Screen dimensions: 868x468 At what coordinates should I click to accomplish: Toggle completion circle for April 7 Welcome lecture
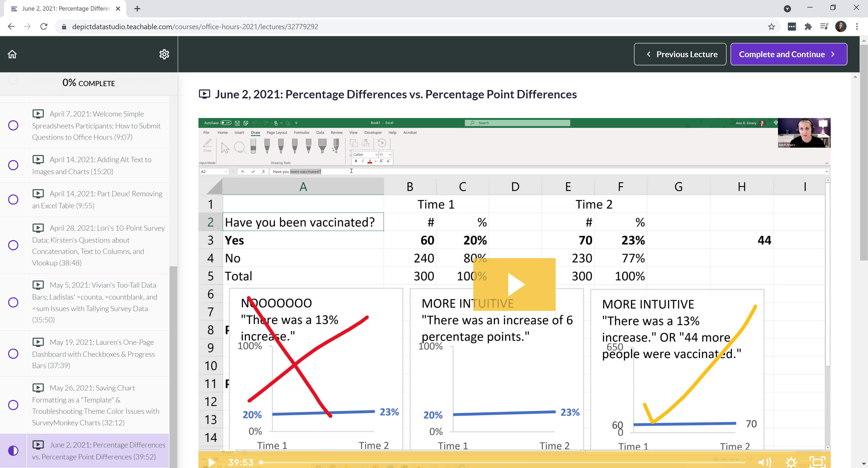point(13,125)
